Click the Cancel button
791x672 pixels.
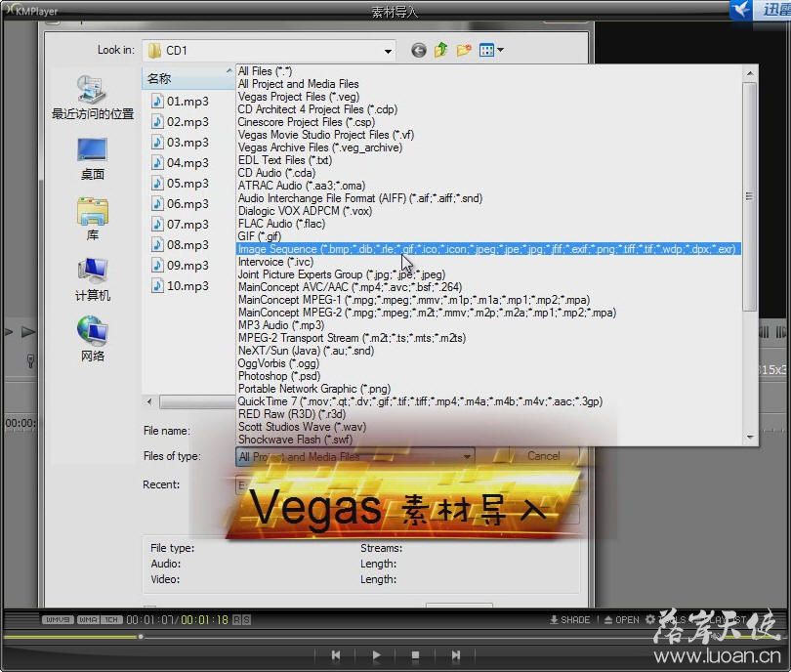[x=543, y=455]
